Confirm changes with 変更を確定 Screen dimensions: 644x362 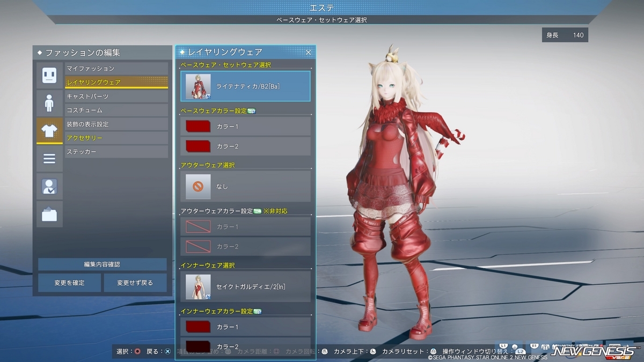point(69,283)
